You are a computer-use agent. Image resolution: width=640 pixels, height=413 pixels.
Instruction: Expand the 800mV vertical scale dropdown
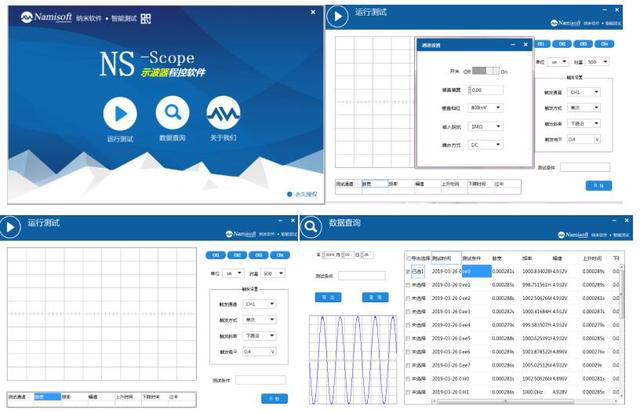pyautogui.click(x=486, y=108)
